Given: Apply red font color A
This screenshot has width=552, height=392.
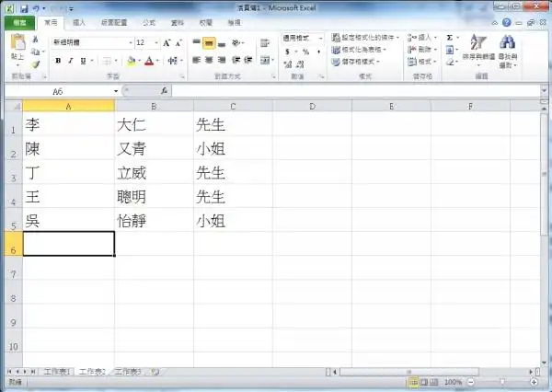Looking at the screenshot, I should pyautogui.click(x=149, y=62).
